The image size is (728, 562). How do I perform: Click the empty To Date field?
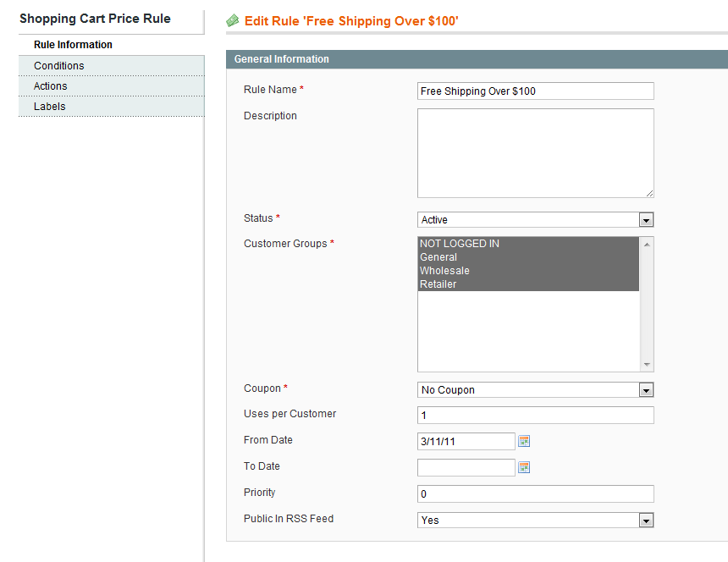click(466, 467)
